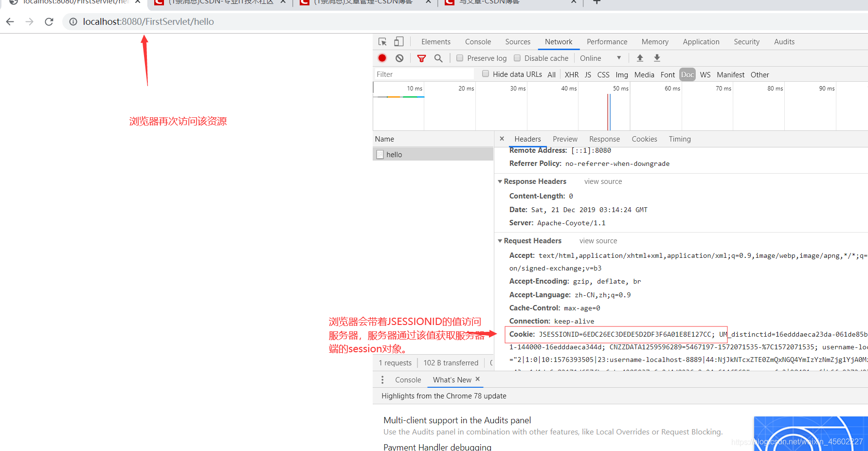
Task: Select the What's New drawer tab
Action: click(452, 380)
